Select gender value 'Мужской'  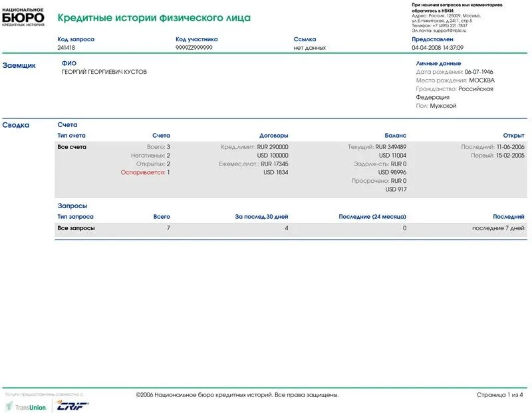pos(443,106)
